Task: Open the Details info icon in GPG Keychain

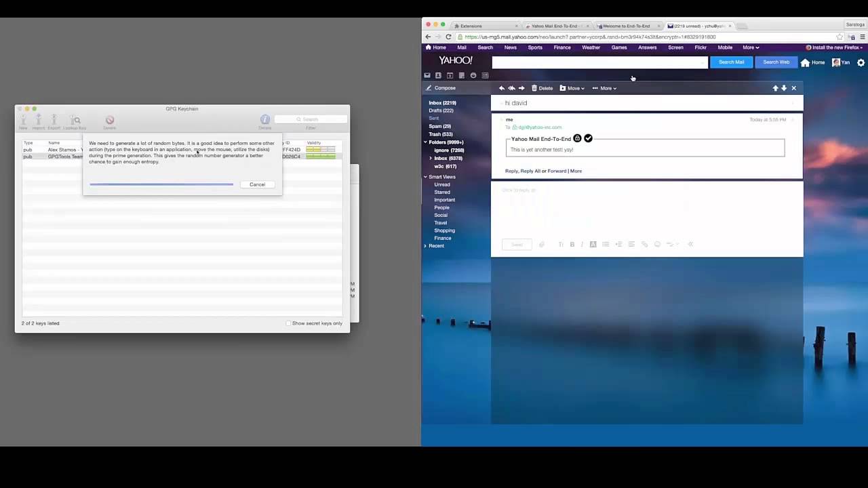Action: (265, 119)
